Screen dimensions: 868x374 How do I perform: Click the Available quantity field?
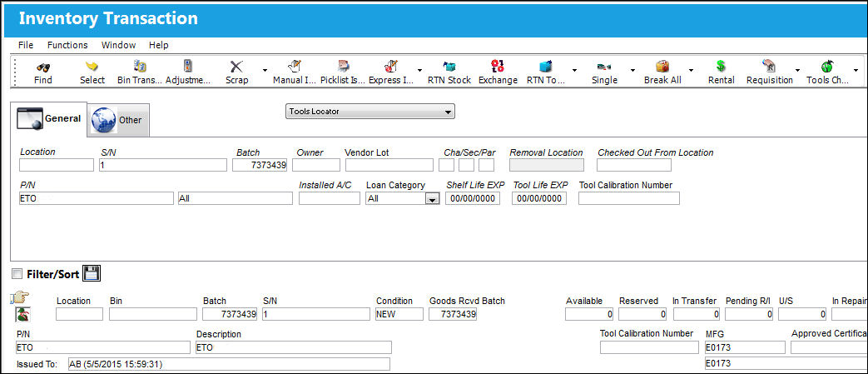589,314
